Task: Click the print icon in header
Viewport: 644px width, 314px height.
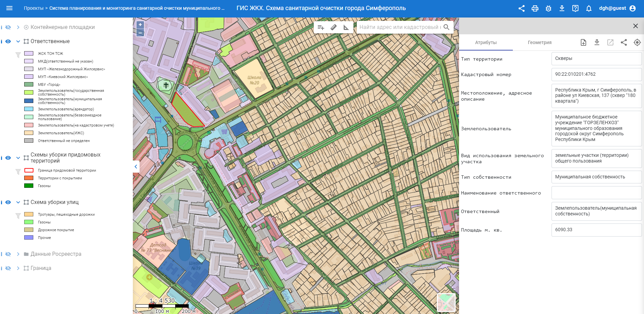Action: tap(535, 8)
